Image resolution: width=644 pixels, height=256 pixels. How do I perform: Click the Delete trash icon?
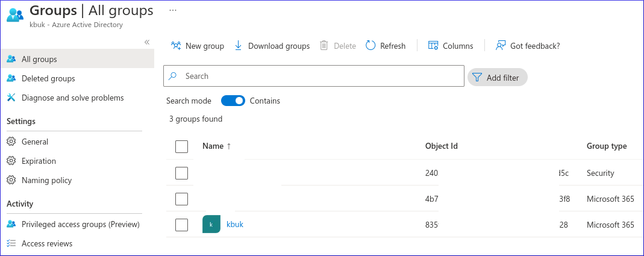[324, 46]
